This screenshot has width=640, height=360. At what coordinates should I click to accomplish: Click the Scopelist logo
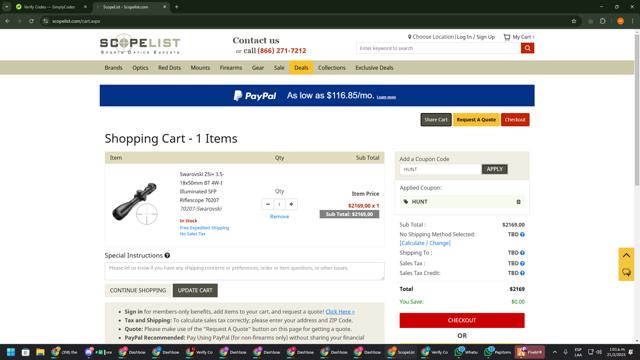coord(140,44)
